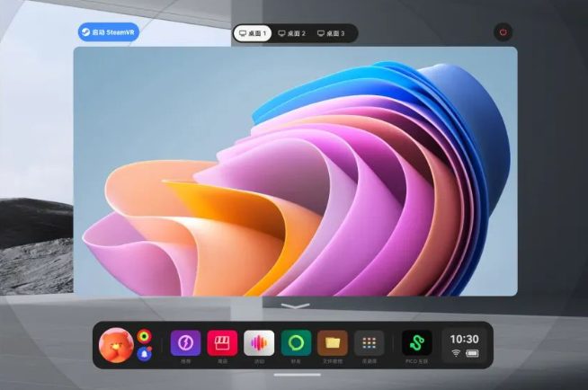Open the red store app icon
Image resolution: width=588 pixels, height=390 pixels.
tap(222, 342)
